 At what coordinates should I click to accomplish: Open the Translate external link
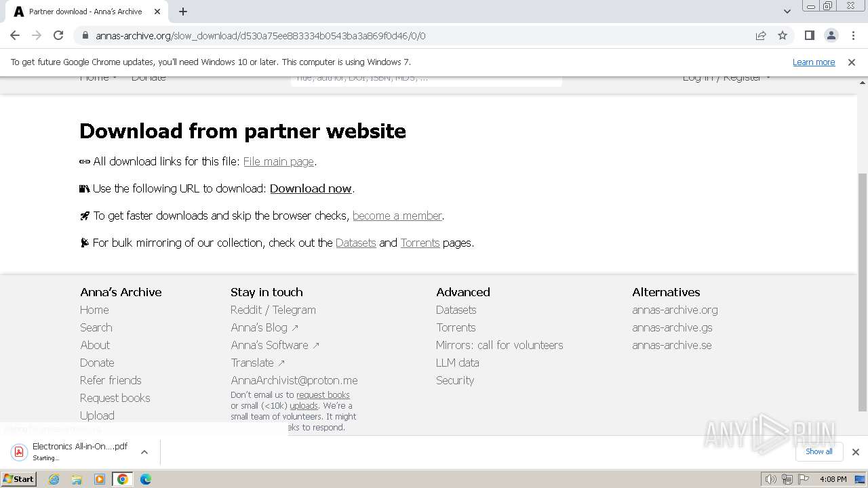(x=258, y=363)
